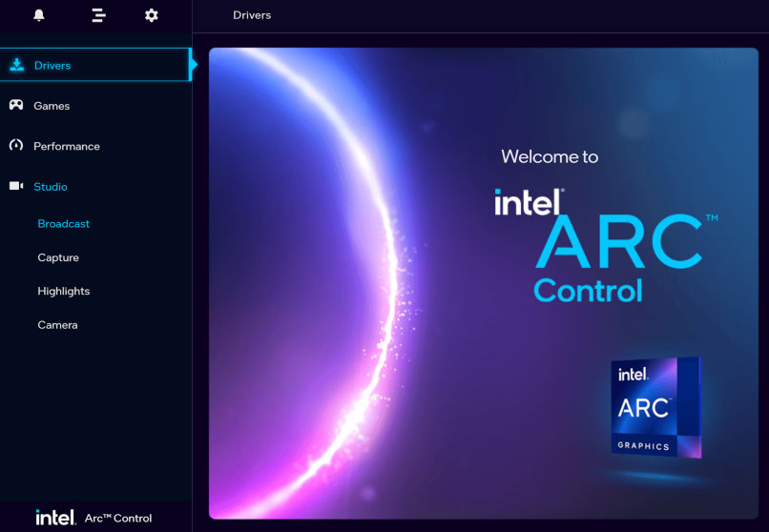769x532 pixels.
Task: Open Broadcast under Studio
Action: (x=64, y=224)
